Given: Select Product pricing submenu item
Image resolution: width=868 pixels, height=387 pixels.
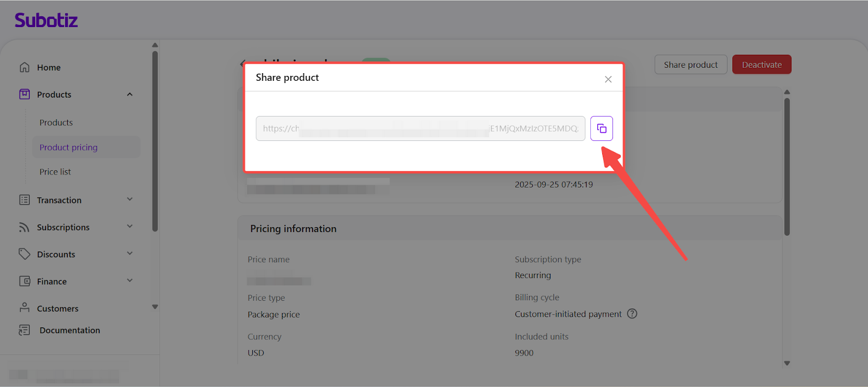Looking at the screenshot, I should pos(68,147).
